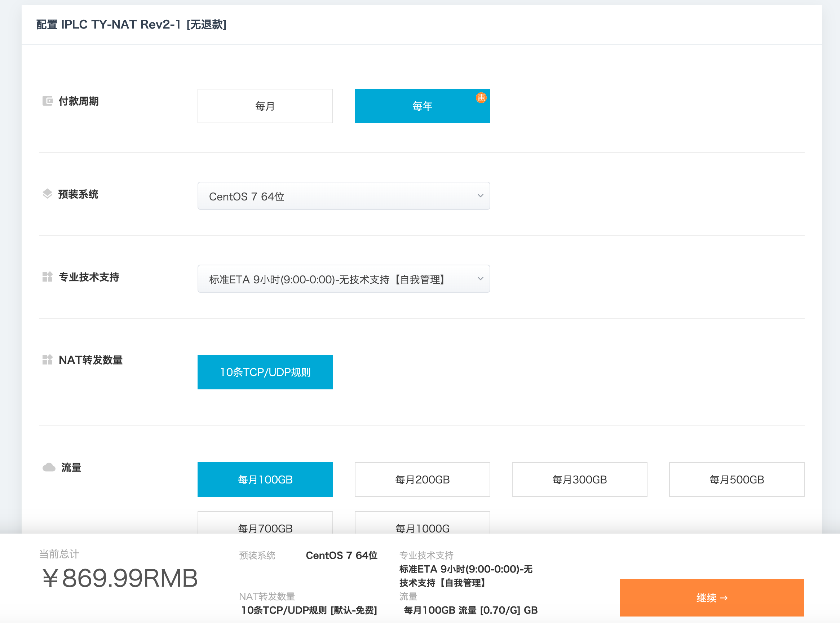
Task: Choose the 每月200GB traffic plan
Action: pyautogui.click(x=422, y=480)
